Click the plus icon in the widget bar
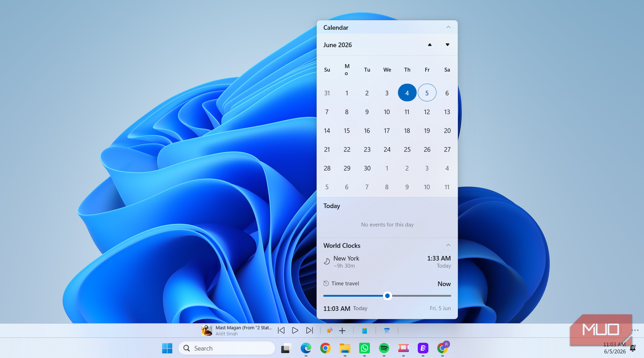This screenshot has height=358, width=644. pyautogui.click(x=342, y=331)
